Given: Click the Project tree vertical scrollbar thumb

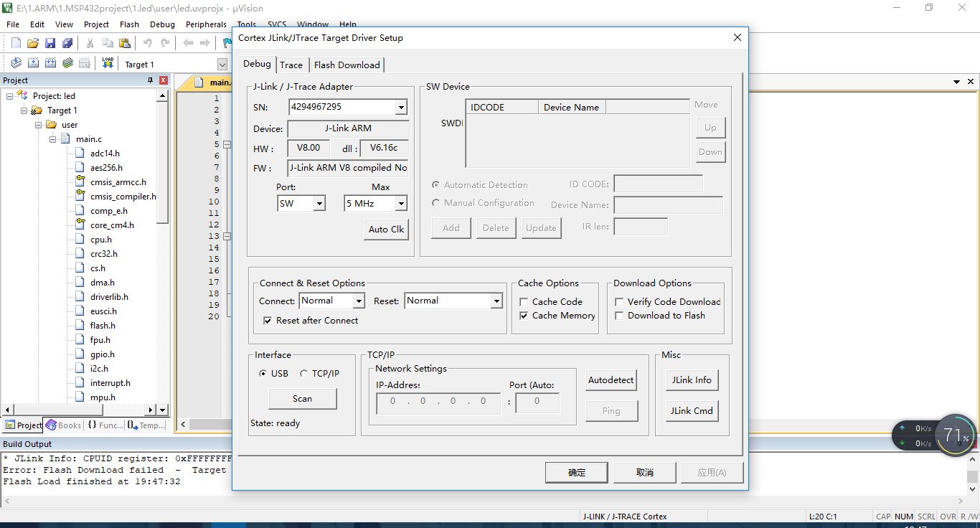Looking at the screenshot, I should [x=163, y=161].
